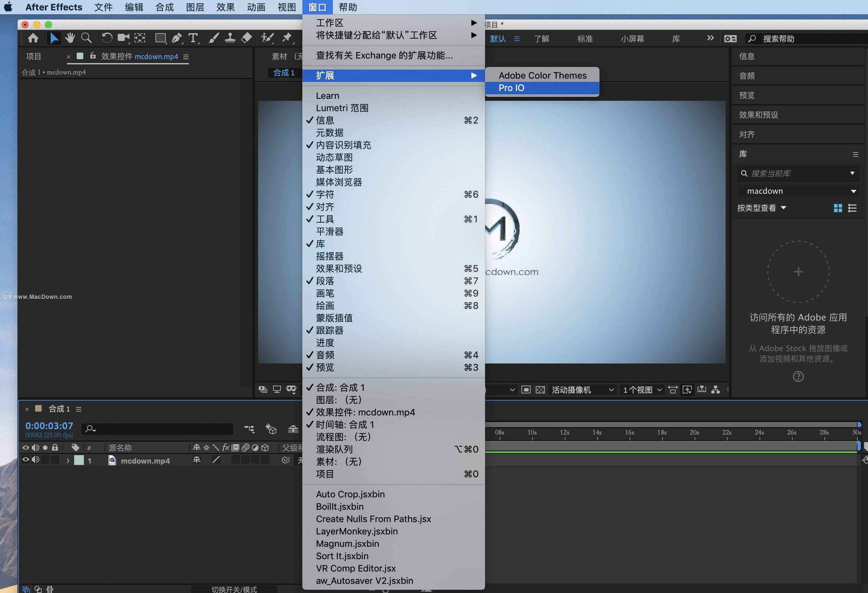Select the Pen tool

(x=177, y=38)
